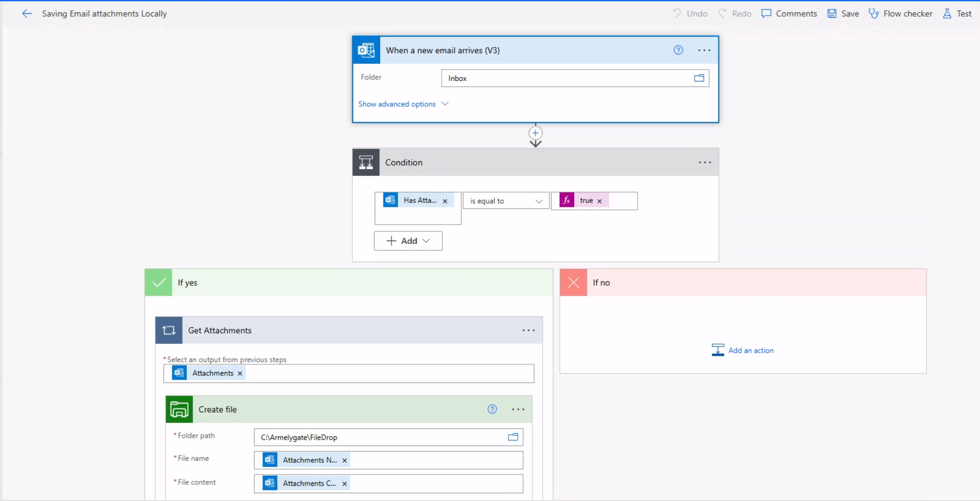The height and width of the screenshot is (501, 980).
Task: Open help for the email trigger
Action: [678, 50]
